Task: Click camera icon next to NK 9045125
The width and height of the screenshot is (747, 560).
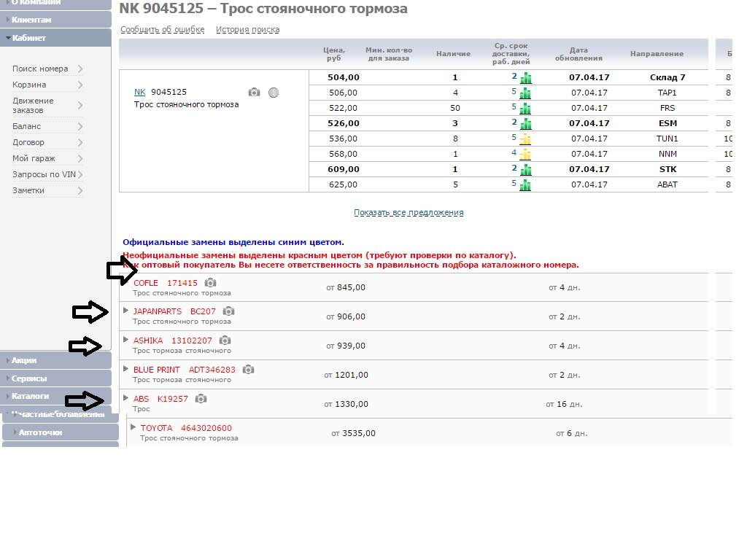Action: [x=254, y=92]
